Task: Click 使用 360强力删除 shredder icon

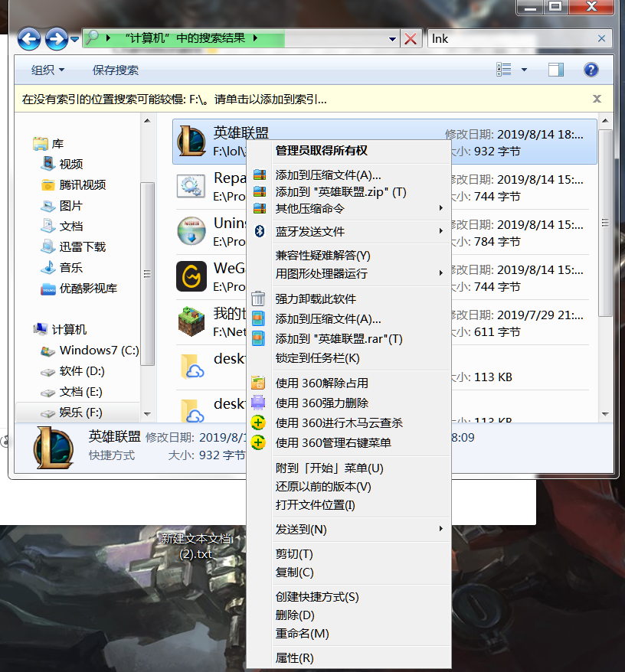Action: 258,403
